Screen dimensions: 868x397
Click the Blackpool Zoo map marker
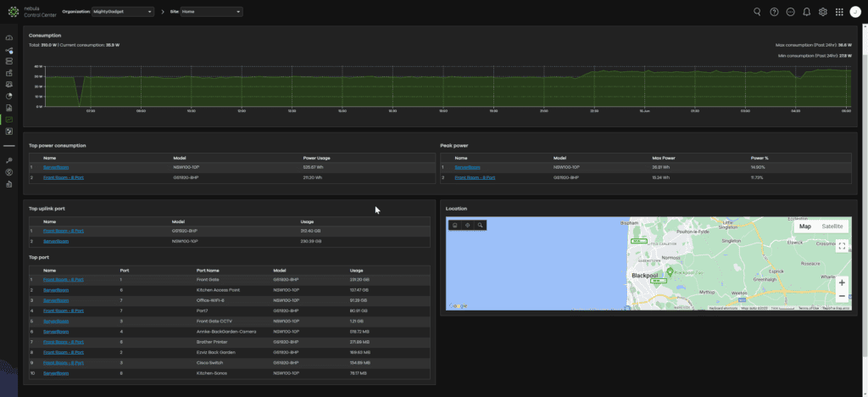(670, 271)
